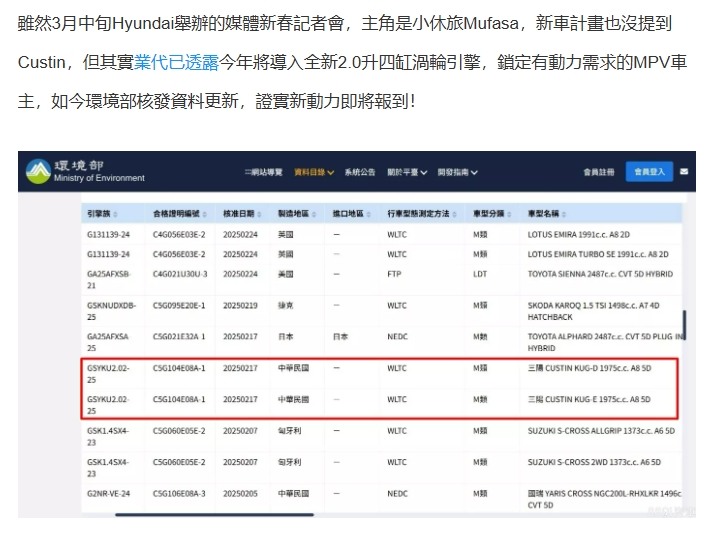The height and width of the screenshot is (545, 714).
Task: Click 日本 import region cell in ALPHARD row
Action: (340, 336)
